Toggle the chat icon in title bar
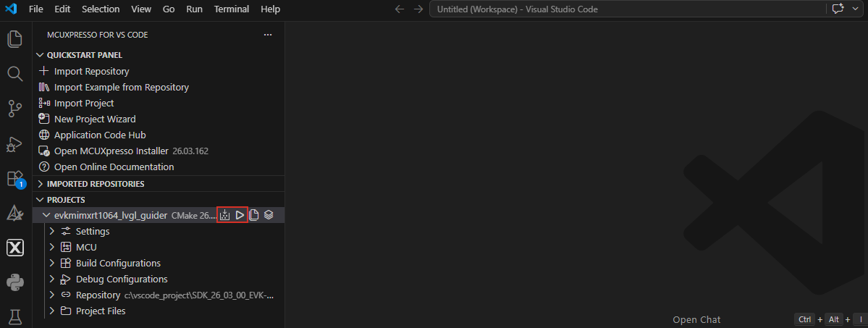The image size is (868, 328). tap(838, 9)
